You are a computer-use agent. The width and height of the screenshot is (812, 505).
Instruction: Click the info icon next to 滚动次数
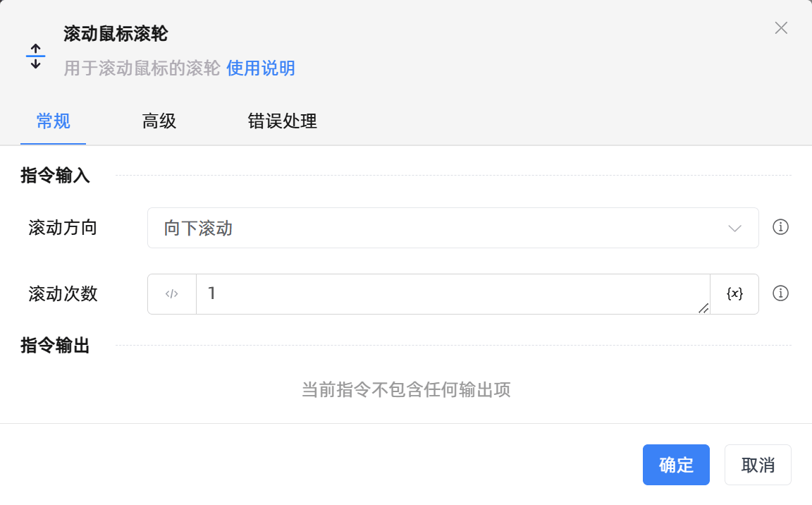click(780, 293)
